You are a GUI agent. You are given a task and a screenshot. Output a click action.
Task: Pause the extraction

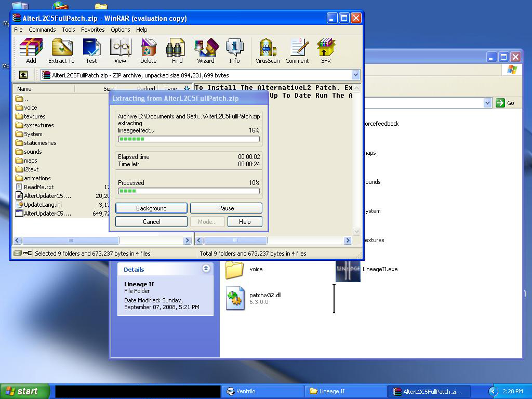coord(226,208)
